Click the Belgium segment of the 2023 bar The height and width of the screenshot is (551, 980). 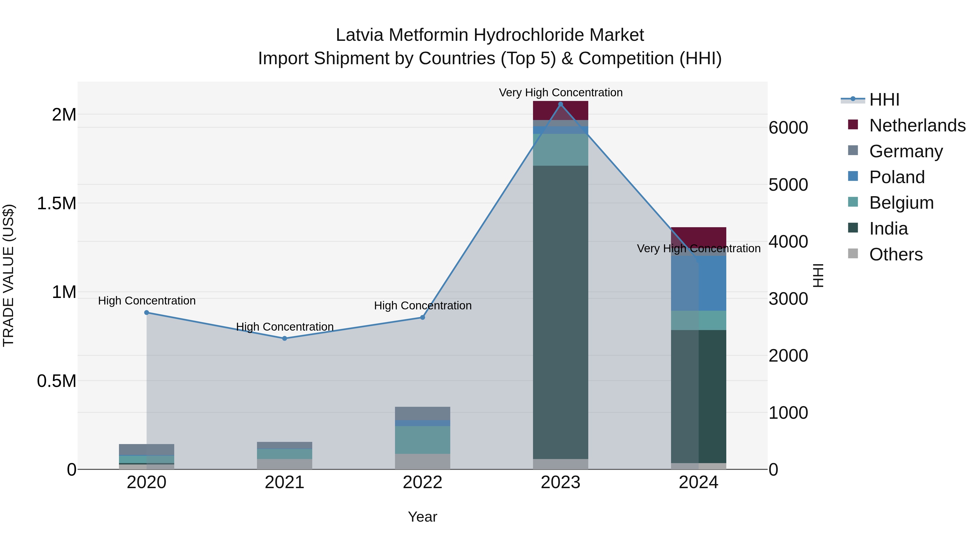[x=561, y=150]
